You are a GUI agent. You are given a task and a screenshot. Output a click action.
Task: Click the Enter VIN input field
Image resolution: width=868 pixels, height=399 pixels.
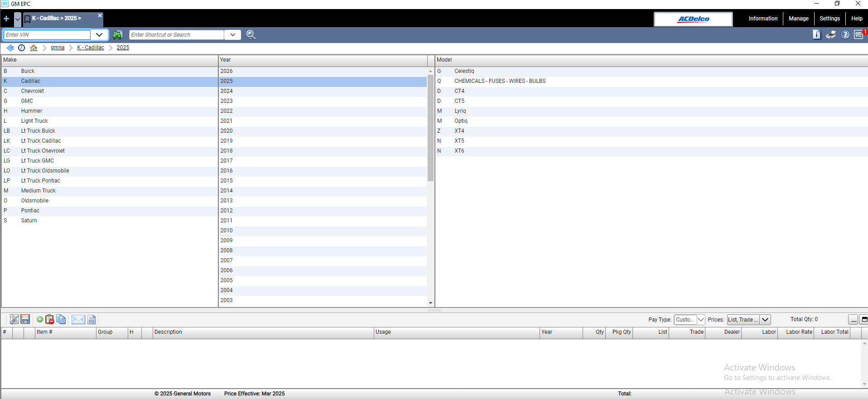click(47, 35)
